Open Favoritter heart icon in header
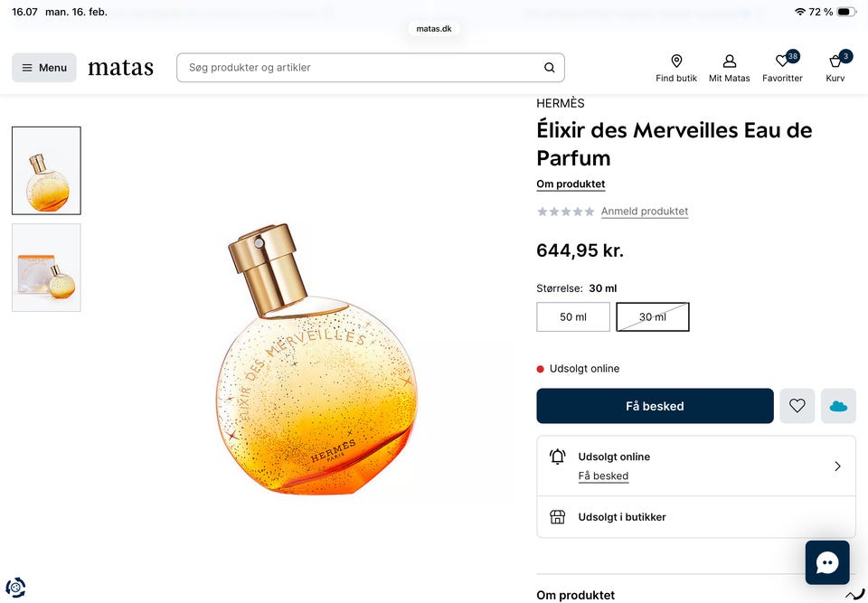 coord(782,61)
